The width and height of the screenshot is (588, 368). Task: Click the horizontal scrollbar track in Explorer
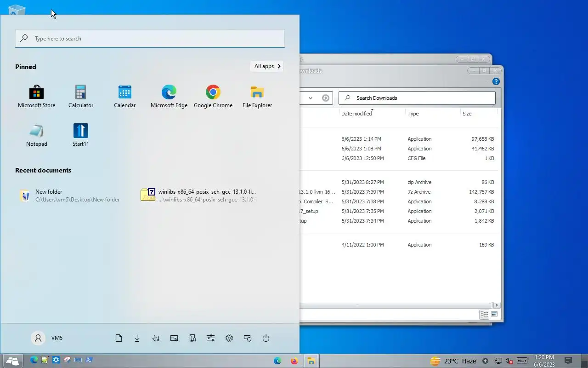pyautogui.click(x=396, y=305)
